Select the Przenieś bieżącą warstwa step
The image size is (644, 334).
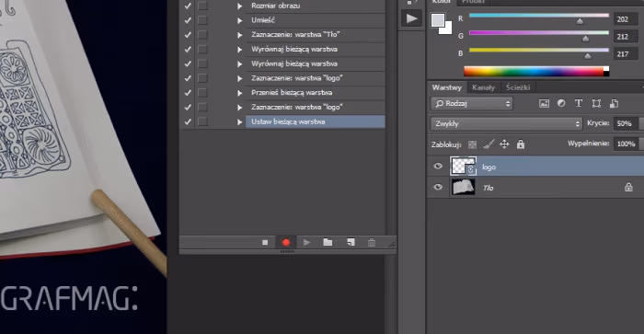click(x=315, y=93)
